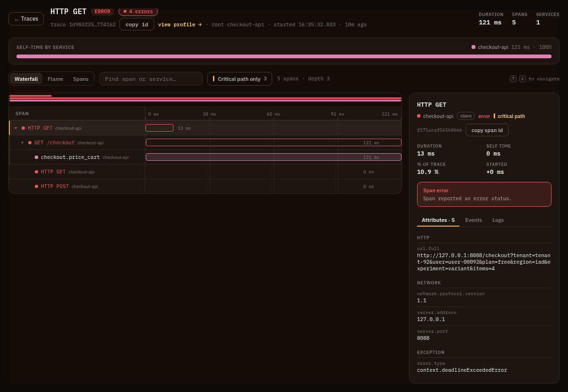Click the critical path tag in details
The image size is (568, 392).
tap(510, 116)
